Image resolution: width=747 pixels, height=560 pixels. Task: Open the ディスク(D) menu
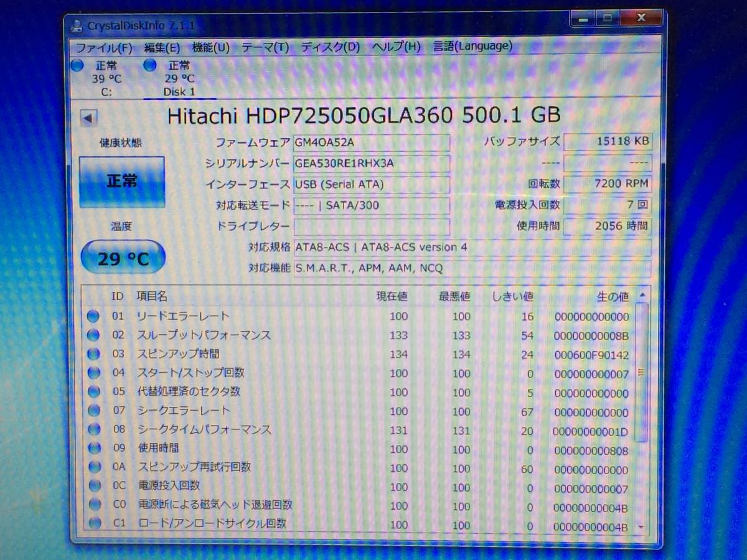[331, 47]
